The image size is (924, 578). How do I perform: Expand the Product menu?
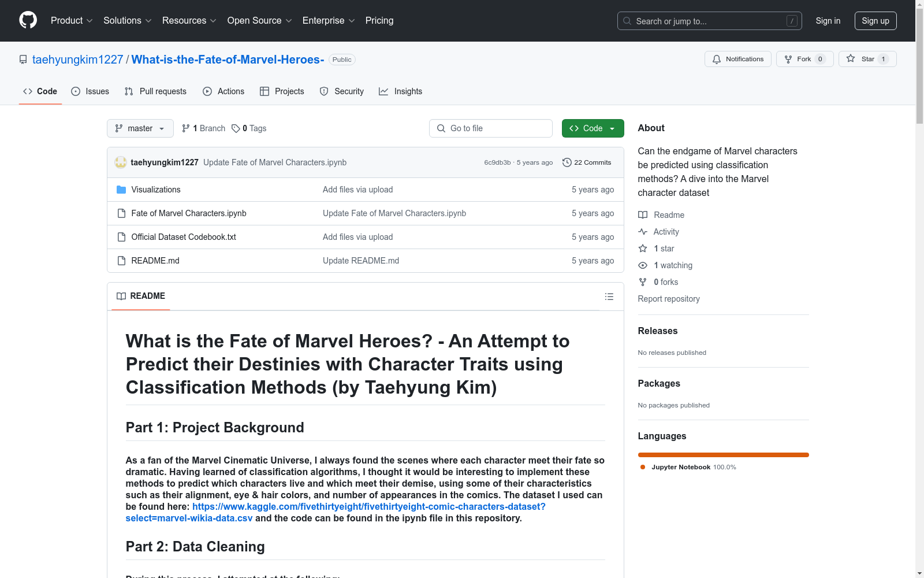pyautogui.click(x=72, y=21)
